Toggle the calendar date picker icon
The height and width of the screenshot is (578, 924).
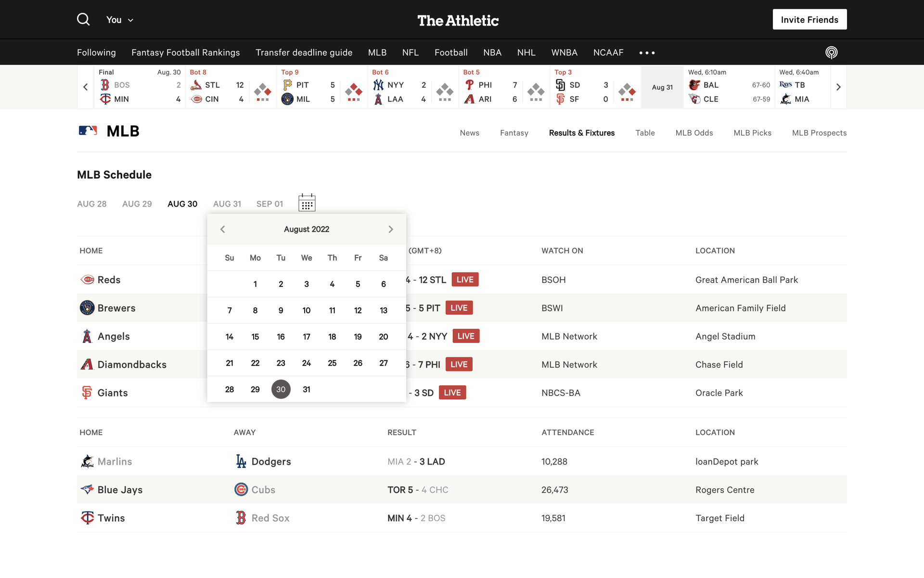click(307, 202)
